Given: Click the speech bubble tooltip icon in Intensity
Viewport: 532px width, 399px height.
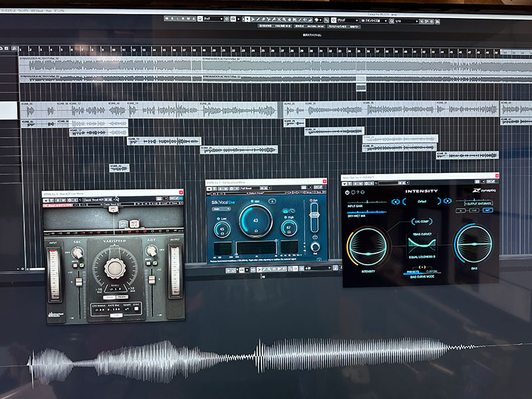Looking at the screenshot, I should (353, 192).
